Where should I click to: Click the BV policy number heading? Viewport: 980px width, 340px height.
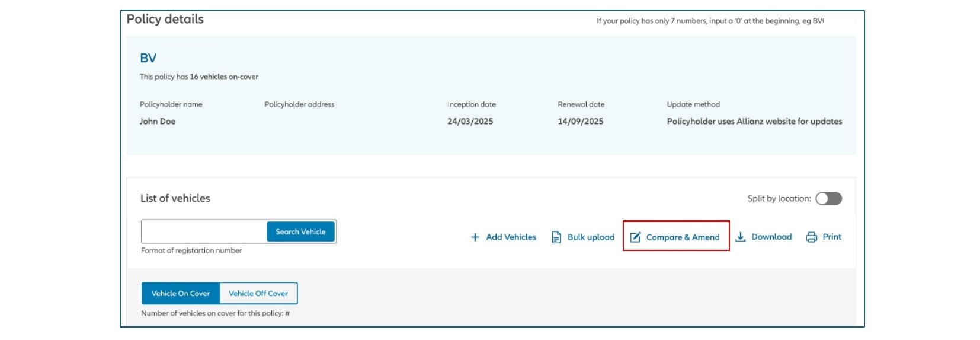[x=148, y=58]
